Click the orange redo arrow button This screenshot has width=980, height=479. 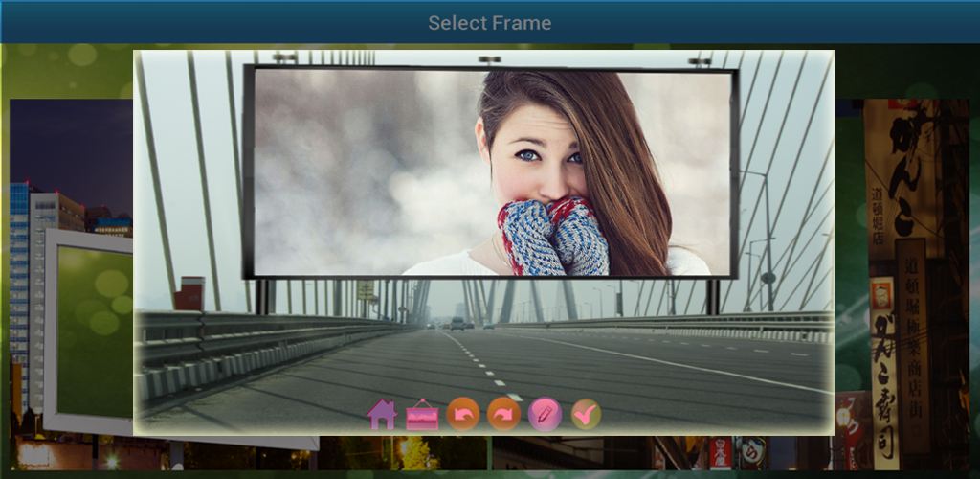point(503,414)
